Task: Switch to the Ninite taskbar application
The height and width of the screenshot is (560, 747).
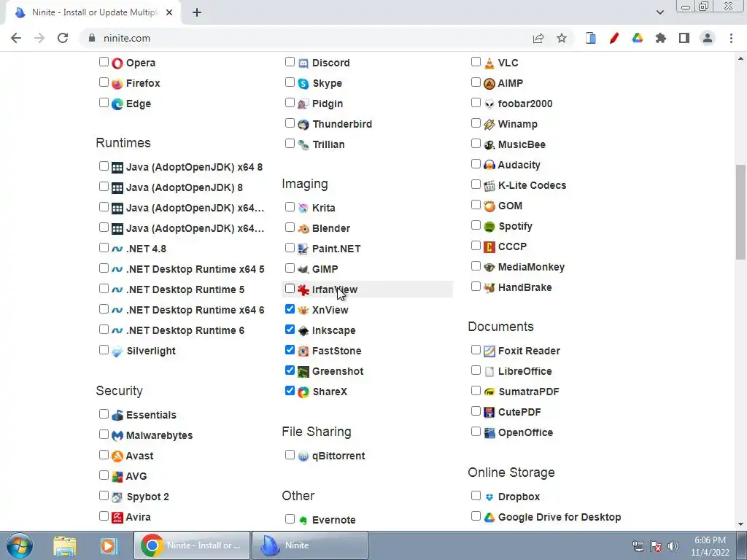Action: [x=309, y=545]
